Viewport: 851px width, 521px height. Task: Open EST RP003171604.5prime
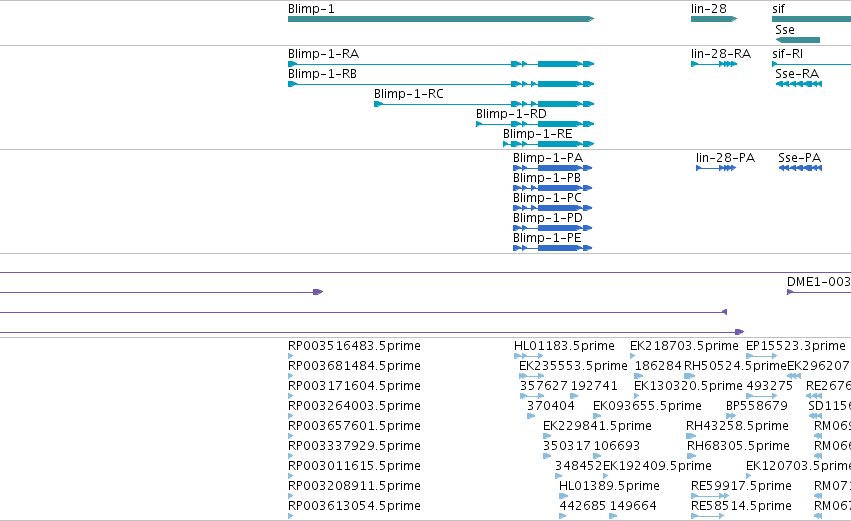(354, 386)
